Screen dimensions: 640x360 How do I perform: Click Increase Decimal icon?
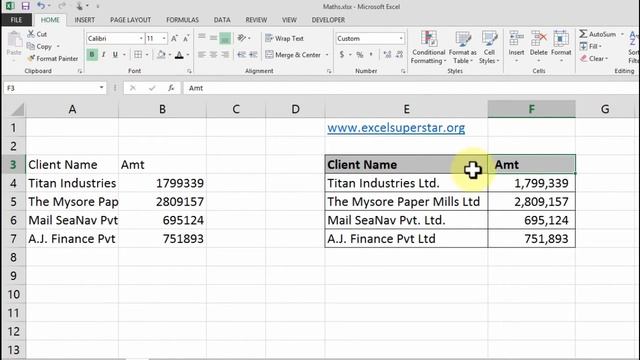coord(387,54)
